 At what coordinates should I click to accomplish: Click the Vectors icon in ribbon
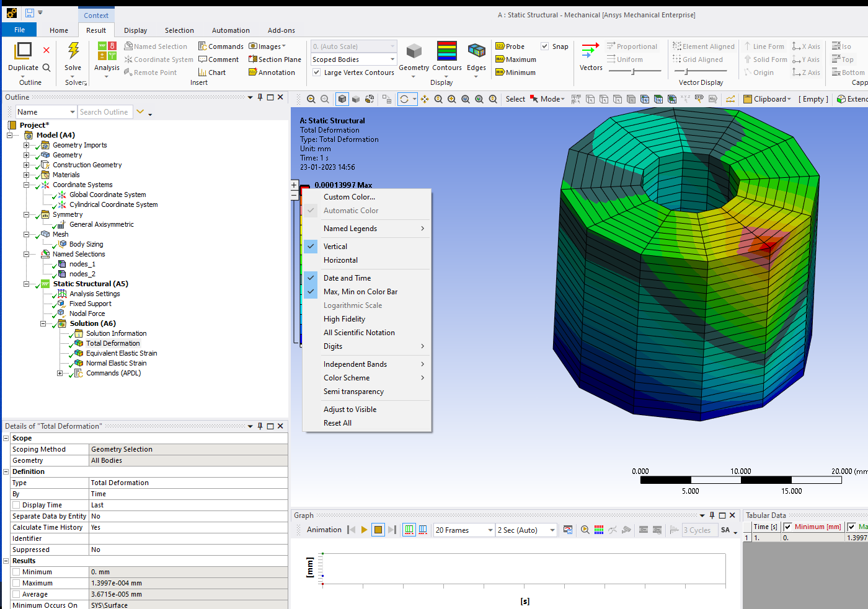[x=590, y=51]
